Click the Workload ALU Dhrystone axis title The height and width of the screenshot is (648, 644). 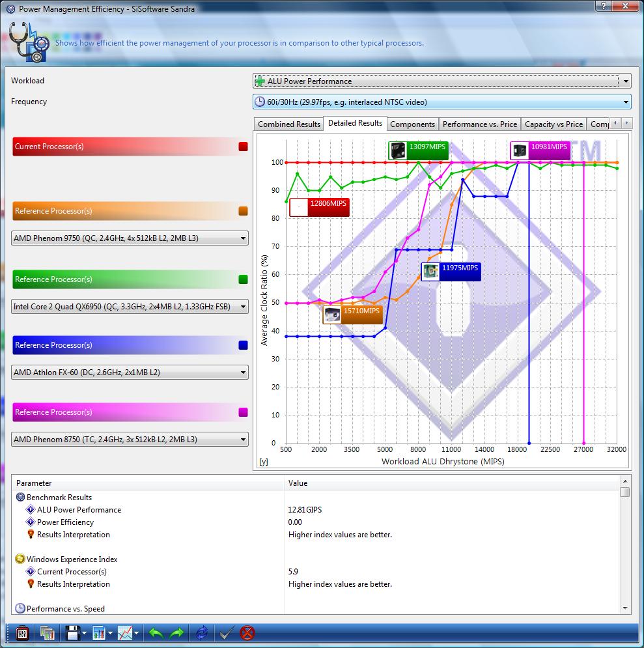(443, 461)
